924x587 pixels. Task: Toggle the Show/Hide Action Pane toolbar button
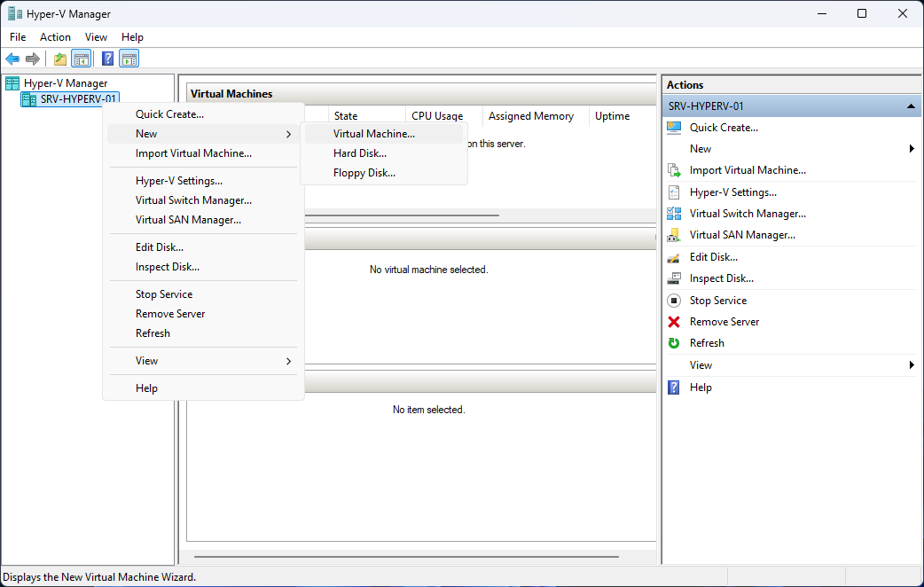coord(129,59)
